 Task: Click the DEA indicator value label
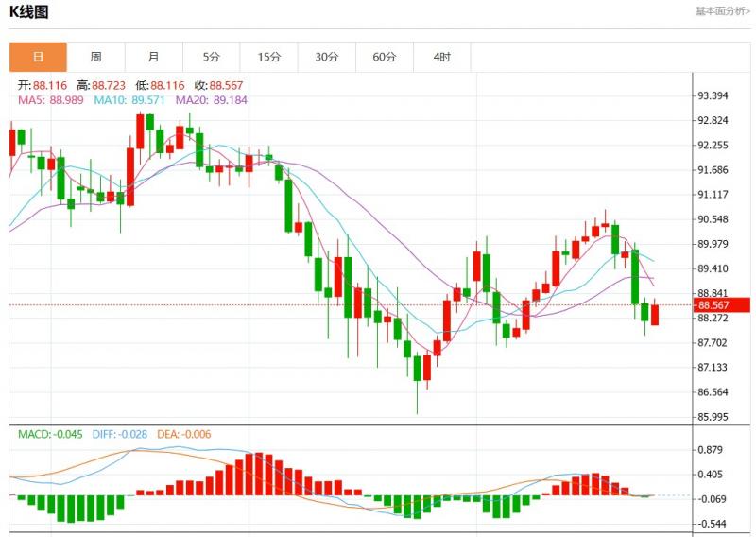tap(184, 434)
